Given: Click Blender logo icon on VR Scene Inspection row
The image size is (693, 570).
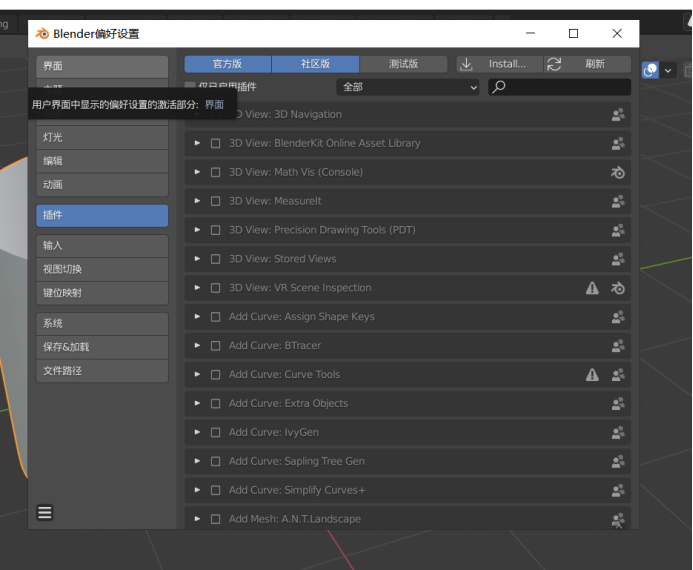Looking at the screenshot, I should [x=618, y=288].
